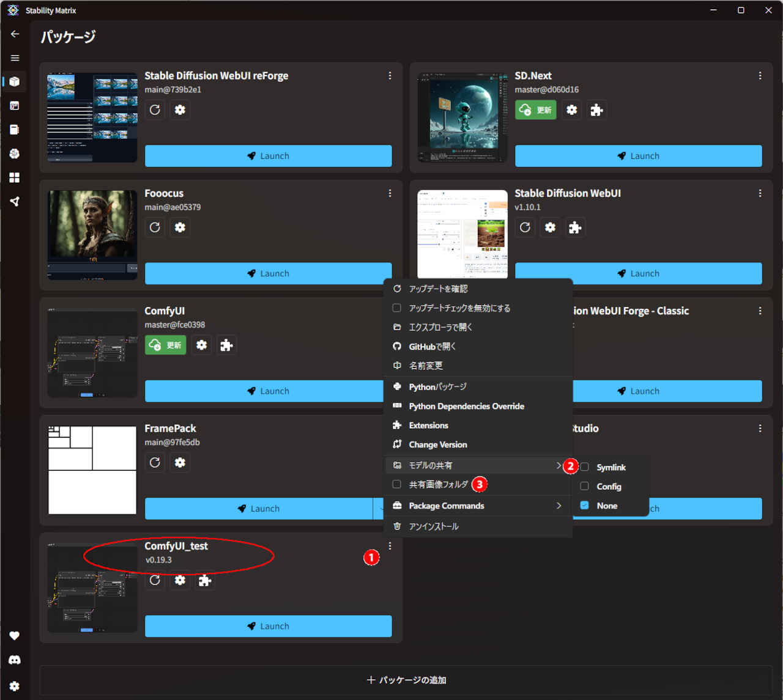
Task: Select Python Dependencies Override menu entry
Action: click(x=478, y=406)
